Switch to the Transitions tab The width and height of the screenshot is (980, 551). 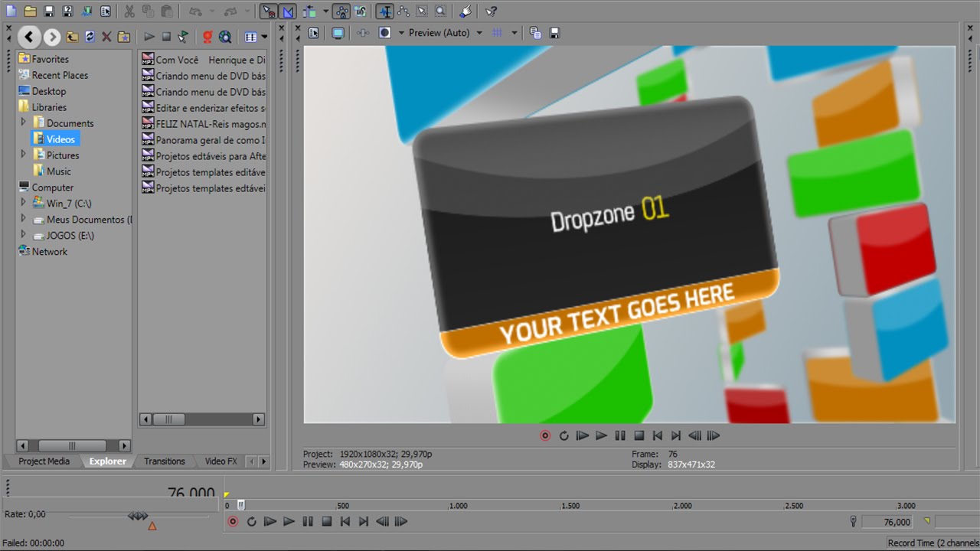pos(165,461)
